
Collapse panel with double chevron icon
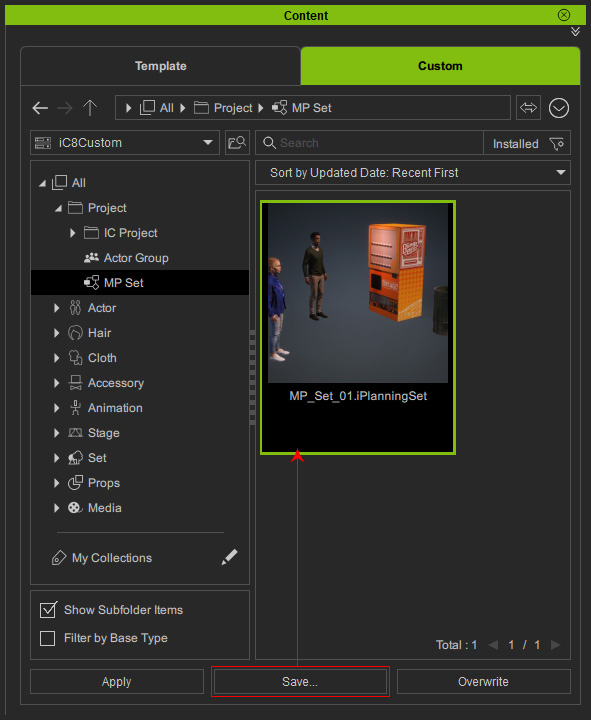[575, 31]
